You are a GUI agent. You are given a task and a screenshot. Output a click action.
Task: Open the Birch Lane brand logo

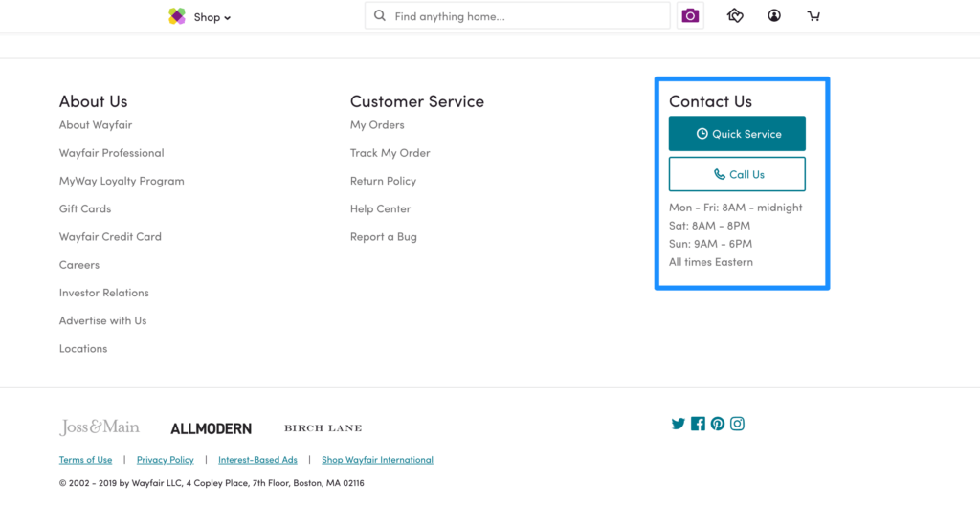pos(323,428)
